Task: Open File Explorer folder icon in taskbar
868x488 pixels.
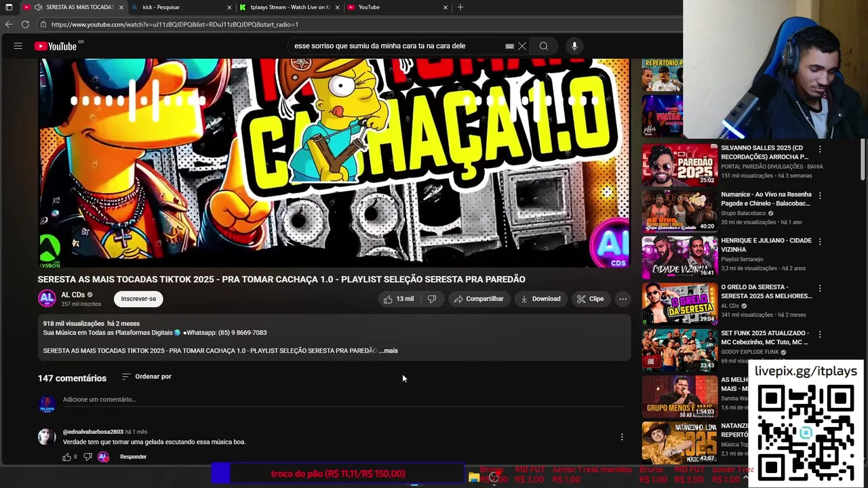Action: tap(474, 478)
